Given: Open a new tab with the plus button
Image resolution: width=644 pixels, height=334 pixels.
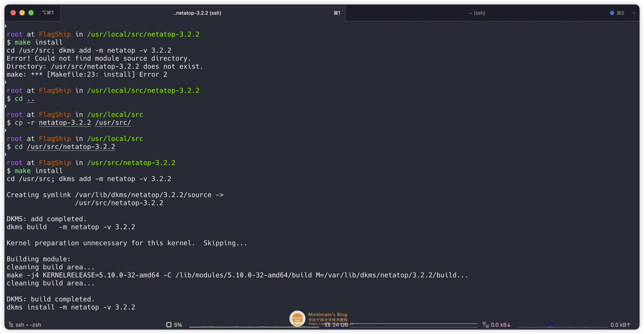Looking at the screenshot, I should tap(634, 13).
